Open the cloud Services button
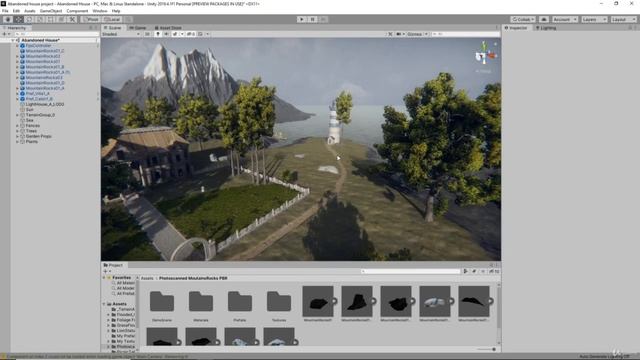640x360 pixels. tap(544, 19)
